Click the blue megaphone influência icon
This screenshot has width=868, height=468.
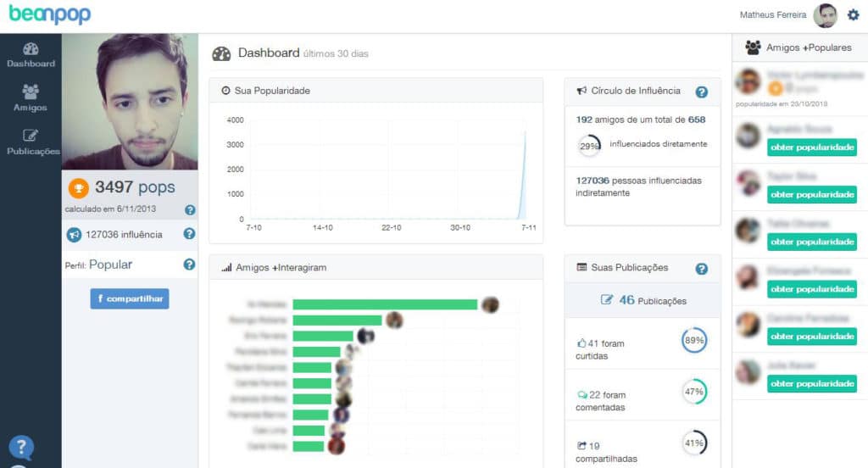click(x=74, y=235)
